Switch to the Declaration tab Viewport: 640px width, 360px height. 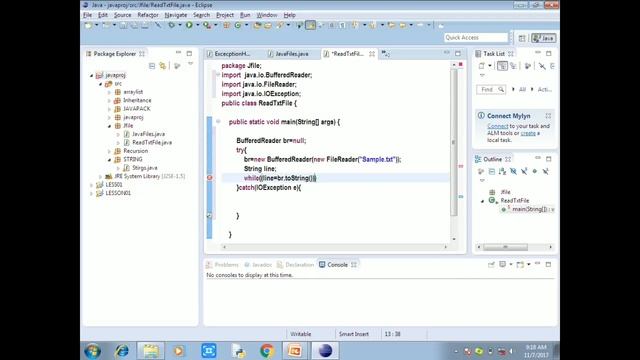tap(296, 265)
